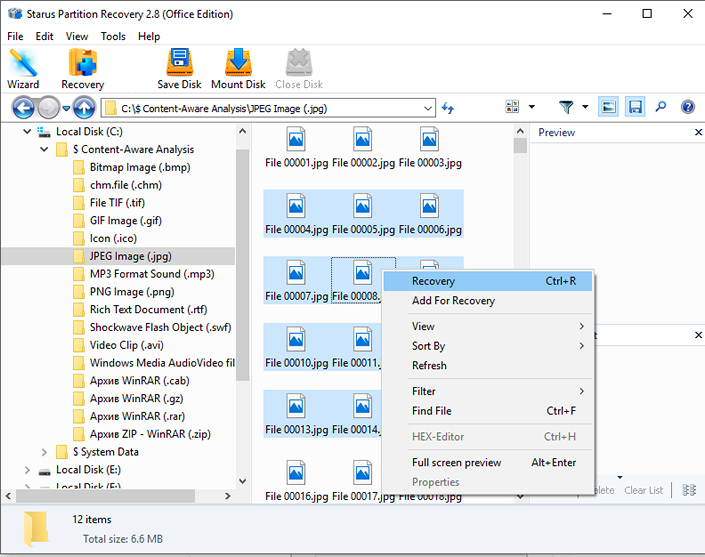Open the Tools menu
This screenshot has width=705, height=557.
pos(113,36)
